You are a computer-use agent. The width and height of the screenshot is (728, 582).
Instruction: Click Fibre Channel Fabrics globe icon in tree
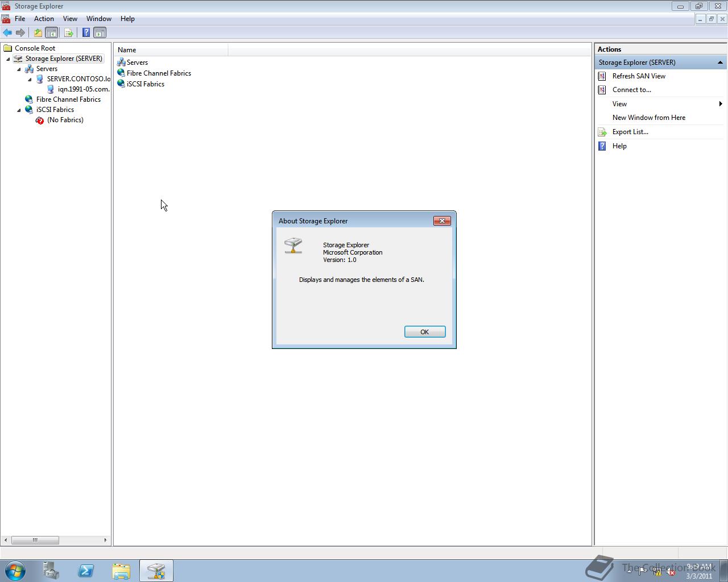[x=29, y=99]
